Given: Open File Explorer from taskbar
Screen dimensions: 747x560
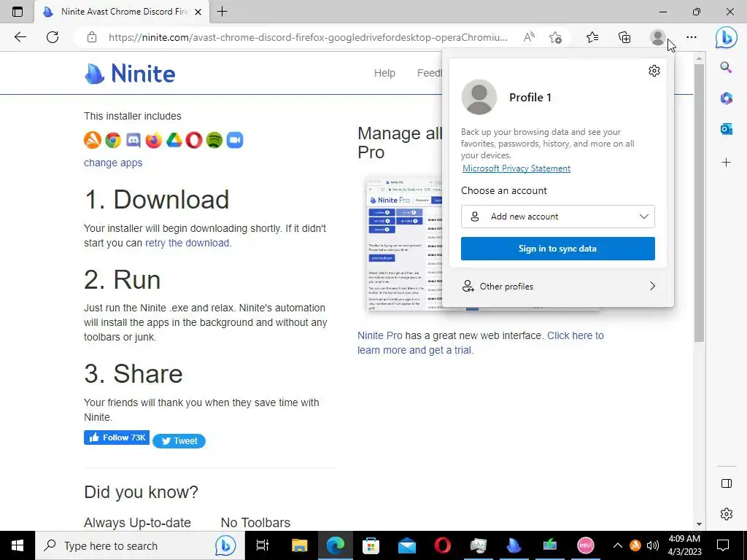Looking at the screenshot, I should click(x=300, y=545).
